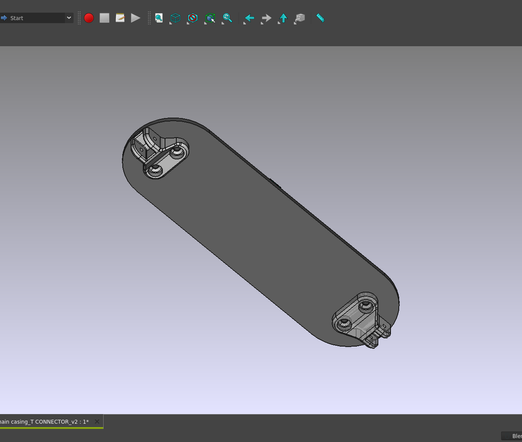Image resolution: width=522 pixels, height=442 pixels.
Task: Close the main casing_T CONNECTOR_v2 tab
Action: [97, 422]
